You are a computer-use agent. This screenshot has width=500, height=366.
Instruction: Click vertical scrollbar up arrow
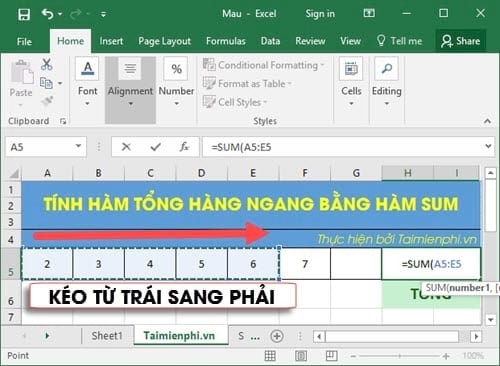490,173
